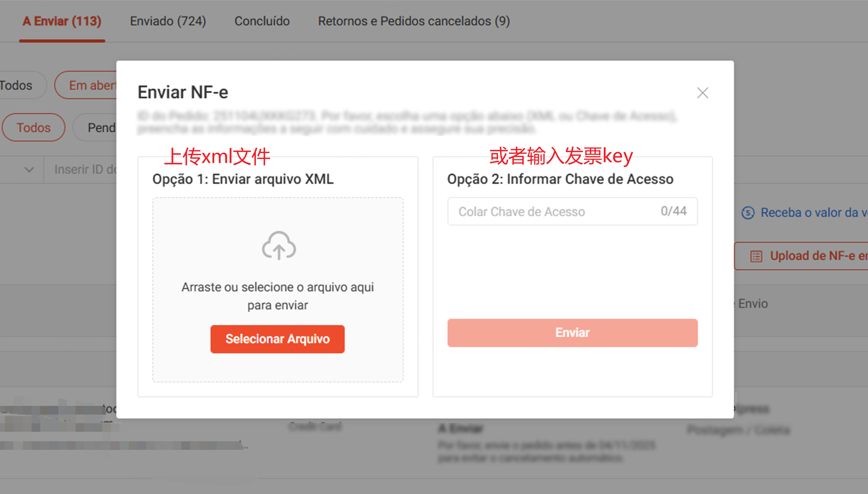Screen dimensions: 868x494
Task: Close the Enviar NF-e dialog
Action: 702,93
